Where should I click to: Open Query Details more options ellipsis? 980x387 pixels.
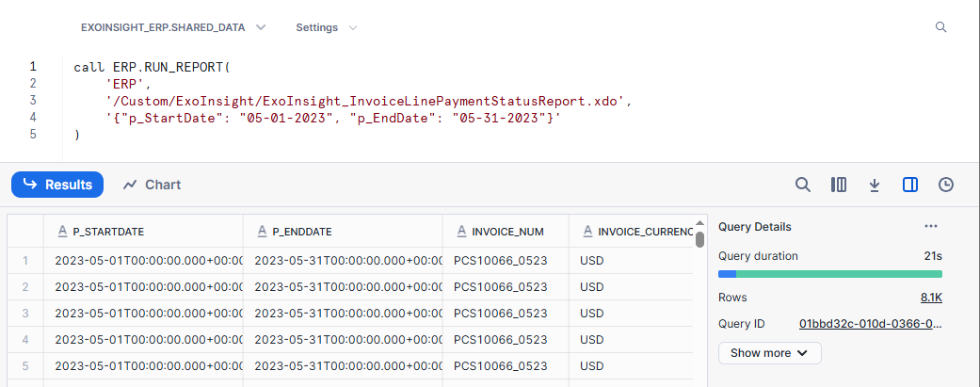[931, 227]
